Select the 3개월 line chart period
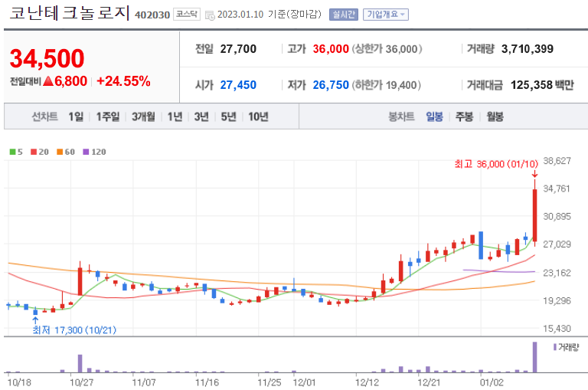Image resolution: width=588 pixels, height=390 pixels. pos(143,116)
